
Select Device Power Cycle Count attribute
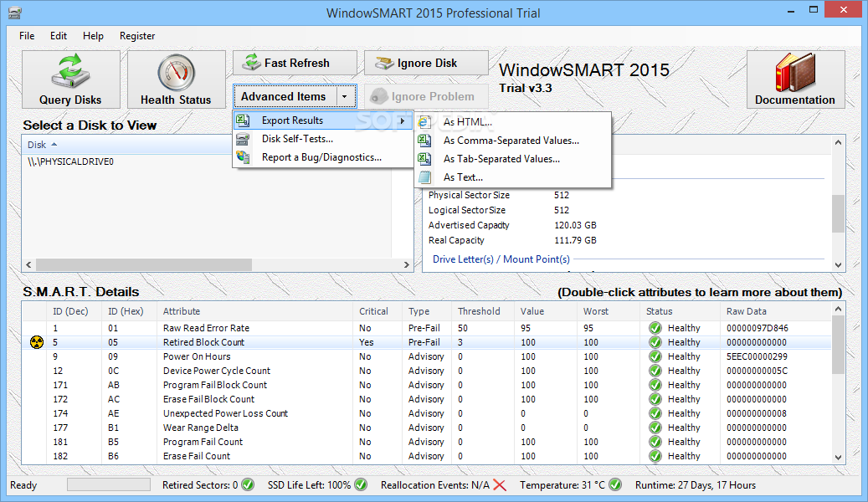point(217,371)
